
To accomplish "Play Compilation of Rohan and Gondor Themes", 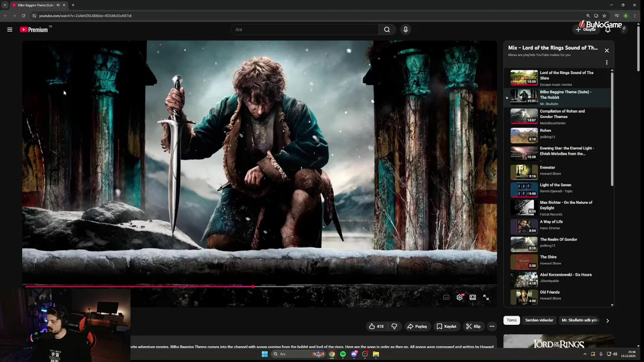I will click(558, 117).
